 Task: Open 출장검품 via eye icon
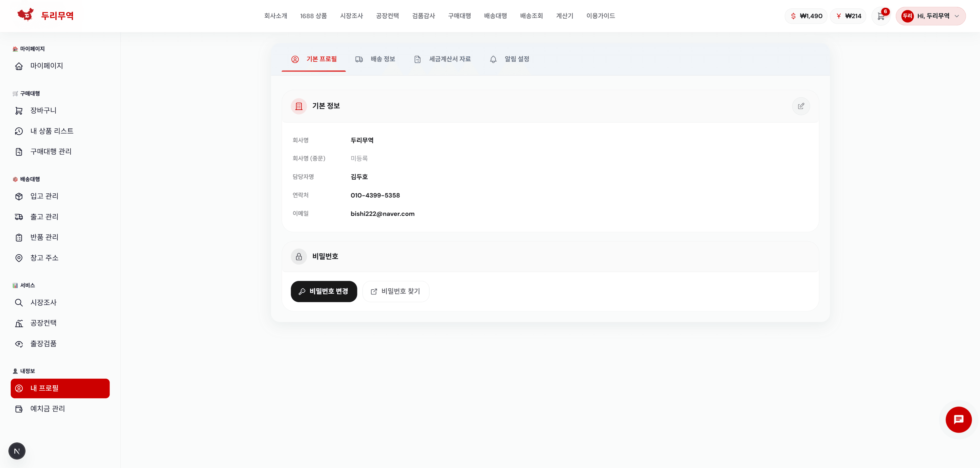coord(19,343)
